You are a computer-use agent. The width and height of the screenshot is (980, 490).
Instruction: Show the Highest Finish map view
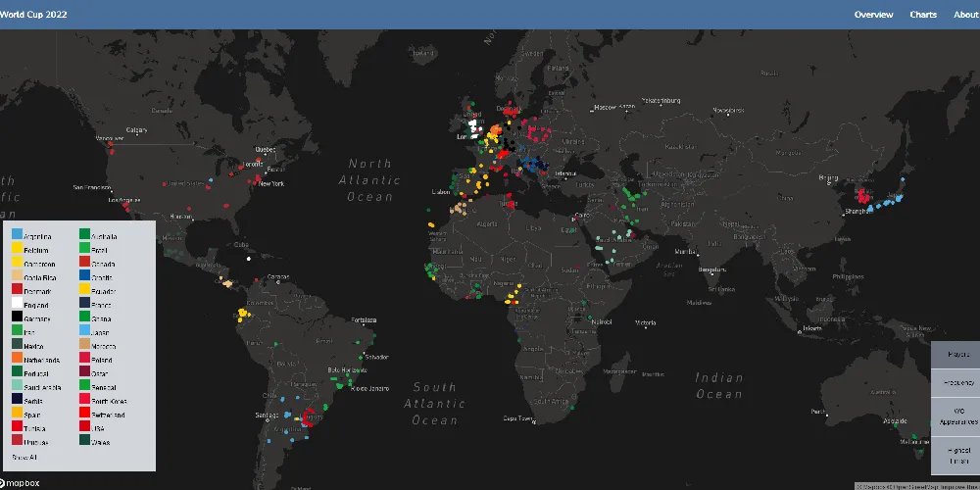[x=957, y=454]
